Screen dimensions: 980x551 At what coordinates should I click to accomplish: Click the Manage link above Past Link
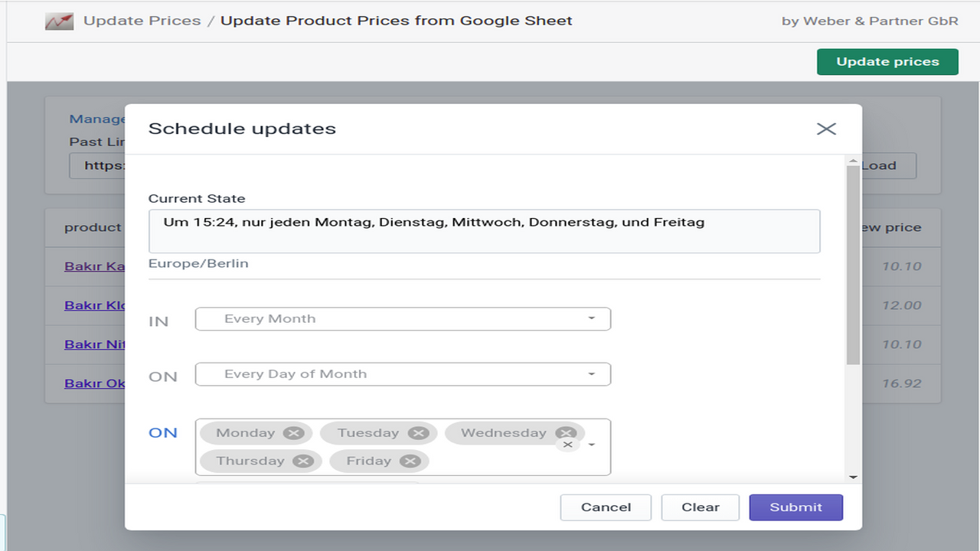pyautogui.click(x=97, y=118)
